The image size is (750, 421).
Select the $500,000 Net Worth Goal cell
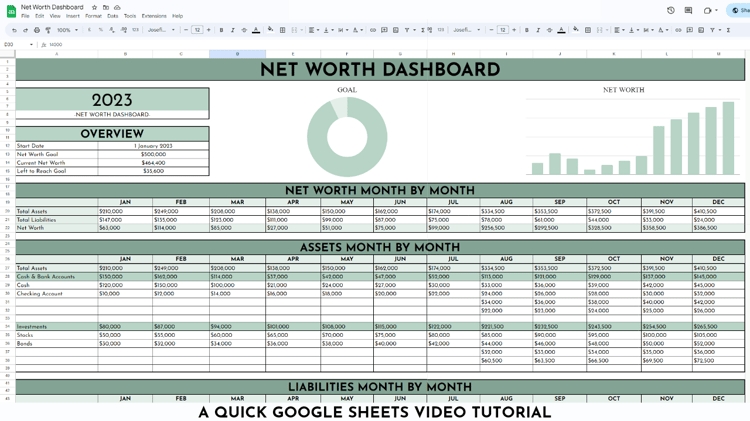[x=154, y=155]
